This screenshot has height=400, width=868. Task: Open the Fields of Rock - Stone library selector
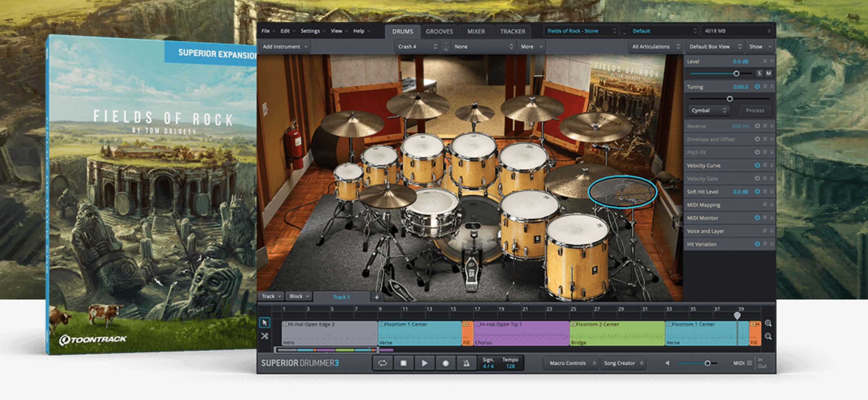coord(581,31)
